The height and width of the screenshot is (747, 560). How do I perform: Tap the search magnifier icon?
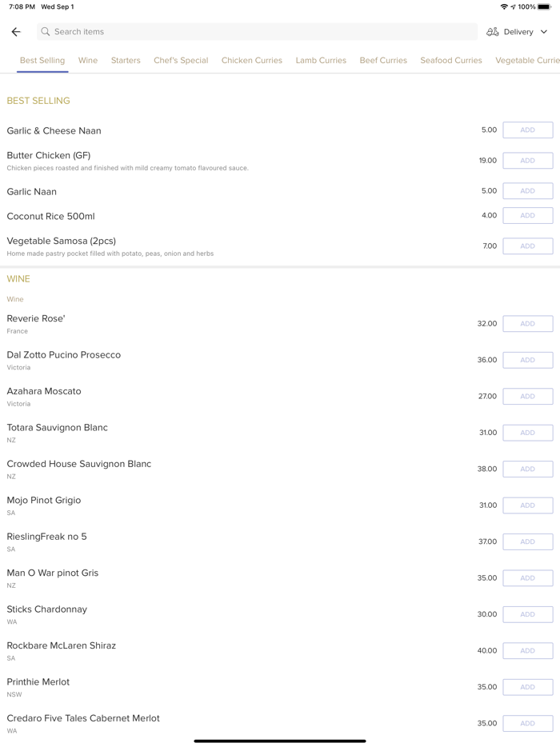(x=46, y=32)
